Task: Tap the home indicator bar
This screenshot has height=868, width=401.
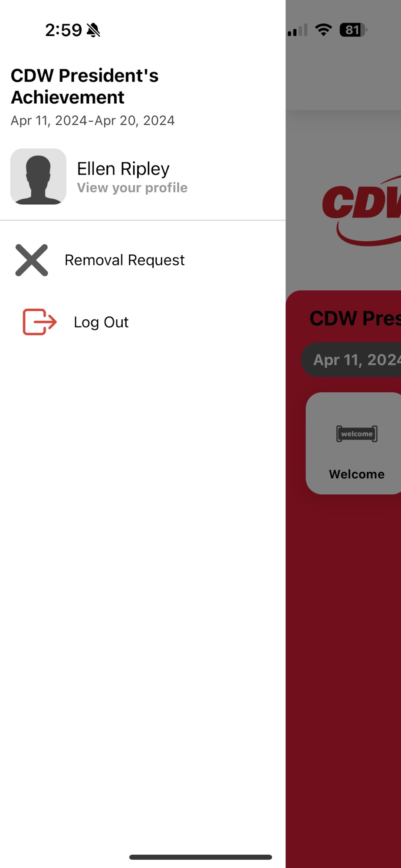Action: point(200,857)
